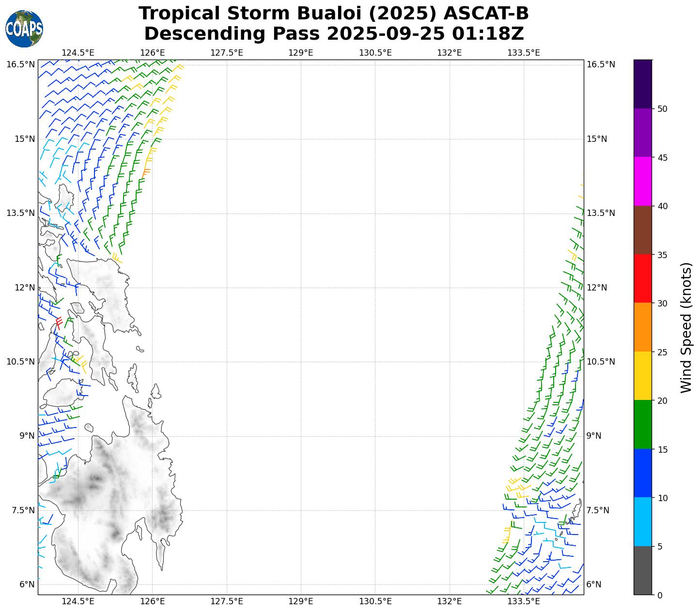Screen dimensions: 700x612
Task: Click the 'Descending Pass 2025-09-25 01:18Z' subtitle
Action: click(x=334, y=34)
